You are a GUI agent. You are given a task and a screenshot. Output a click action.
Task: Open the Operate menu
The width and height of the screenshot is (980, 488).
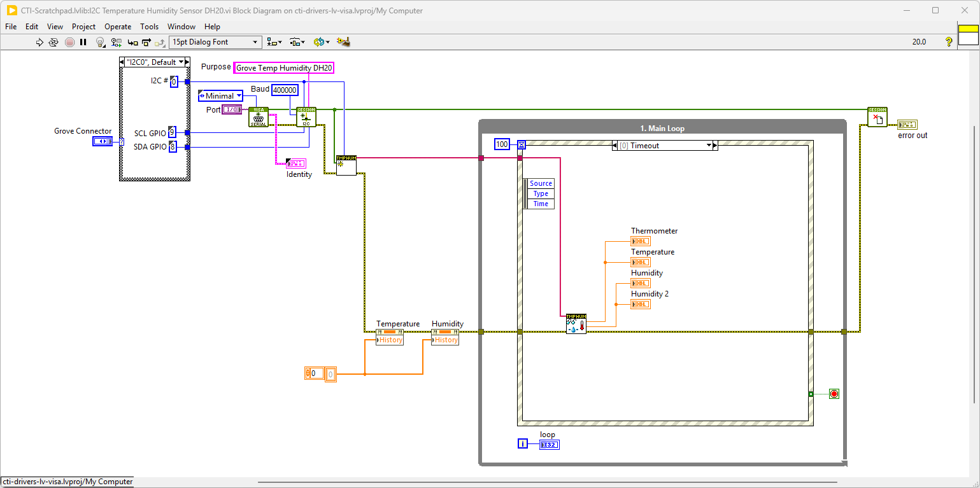[x=118, y=27]
